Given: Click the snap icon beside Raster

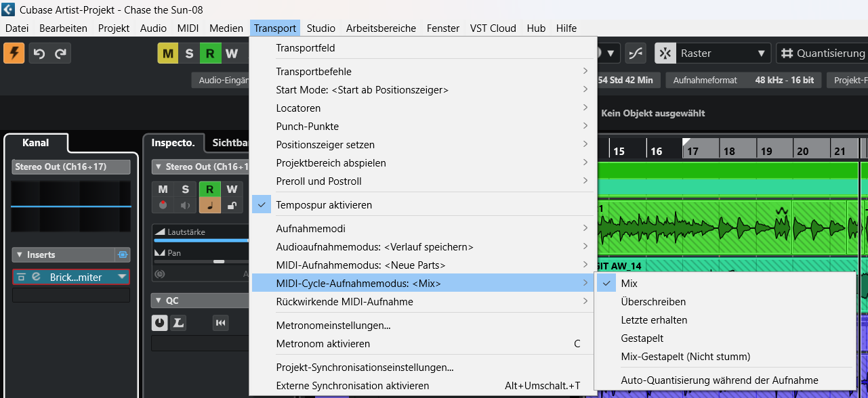Looking at the screenshot, I should pyautogui.click(x=665, y=53).
